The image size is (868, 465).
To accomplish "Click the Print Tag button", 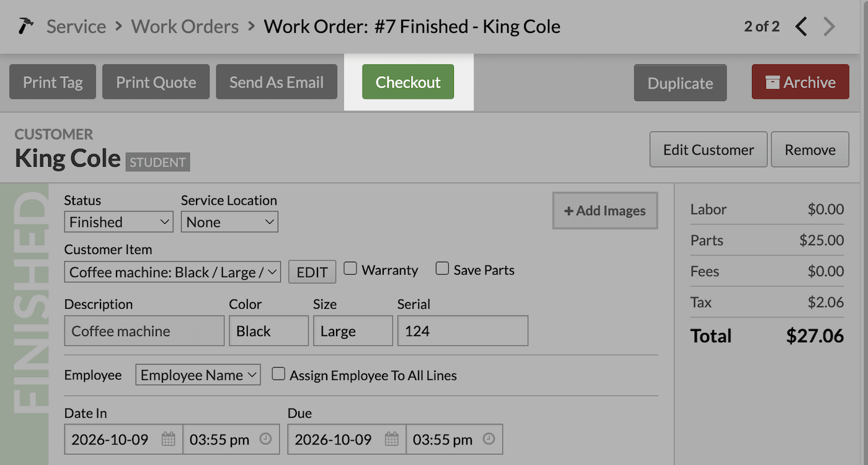I will [x=53, y=82].
